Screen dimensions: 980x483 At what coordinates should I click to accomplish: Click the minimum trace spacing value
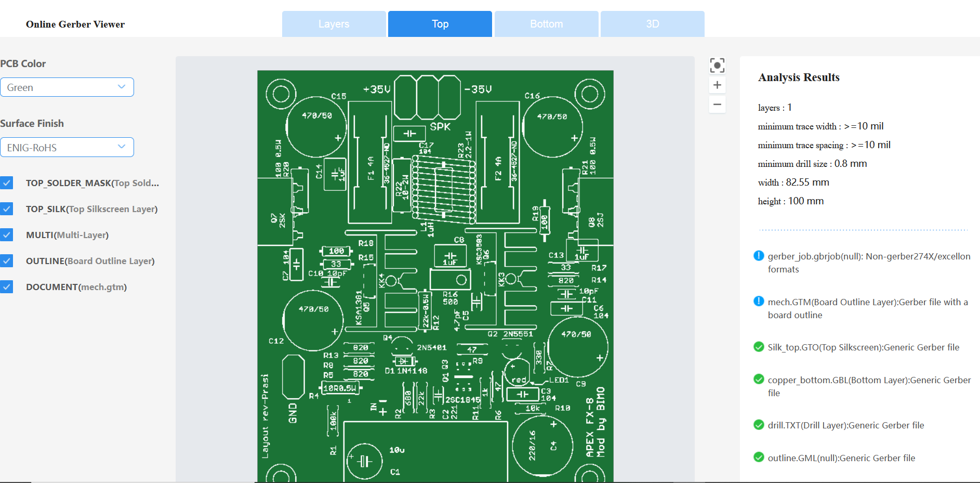[x=871, y=145]
